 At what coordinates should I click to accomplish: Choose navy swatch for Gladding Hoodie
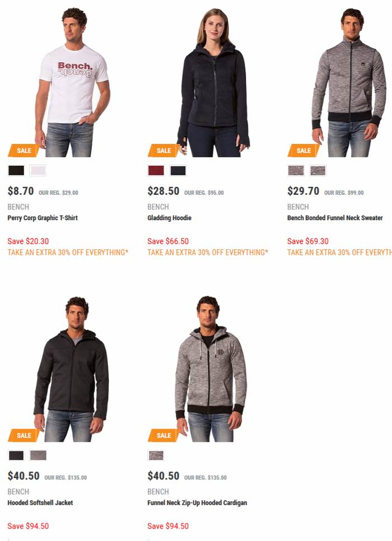pos(178,170)
